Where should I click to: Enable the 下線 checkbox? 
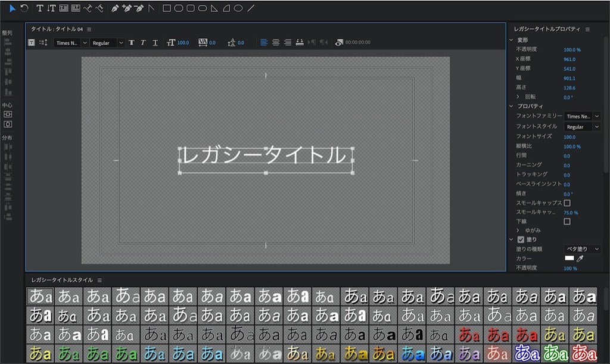(x=567, y=221)
